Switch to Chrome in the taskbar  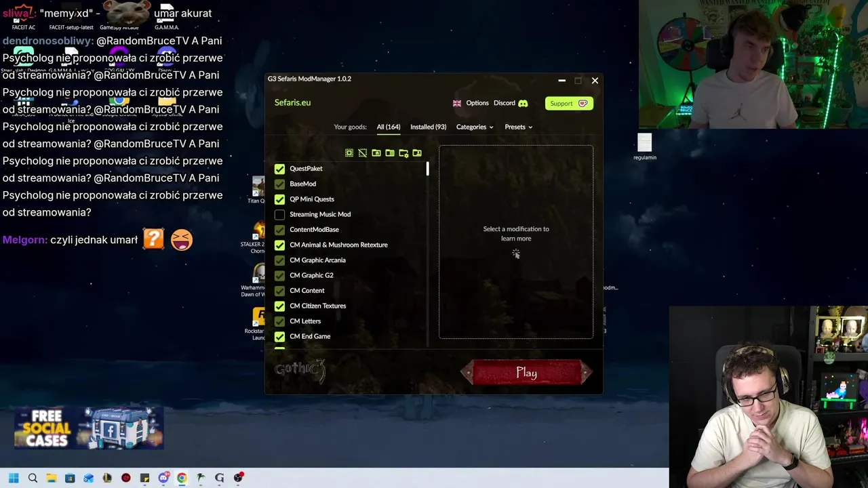click(x=182, y=478)
